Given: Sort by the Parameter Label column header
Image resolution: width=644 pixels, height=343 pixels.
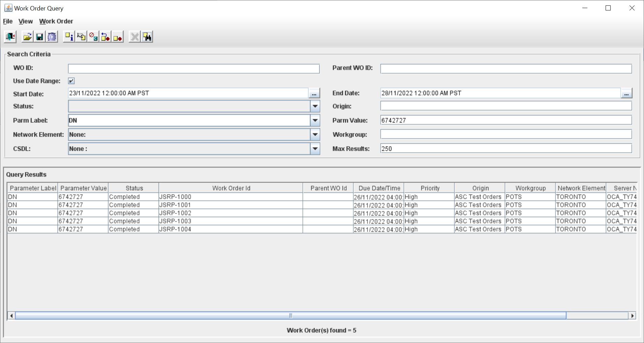Looking at the screenshot, I should pyautogui.click(x=33, y=188).
